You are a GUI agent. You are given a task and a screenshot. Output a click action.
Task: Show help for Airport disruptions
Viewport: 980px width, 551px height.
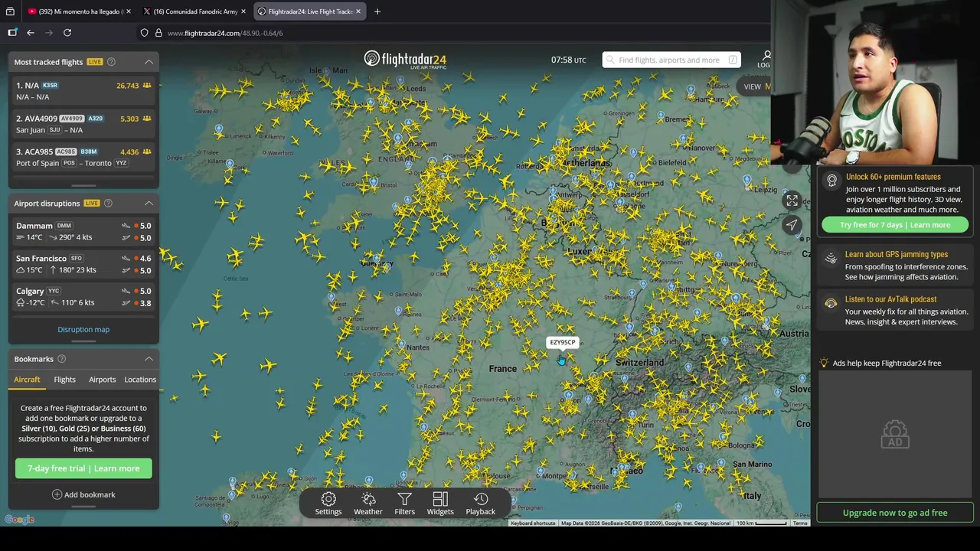108,204
